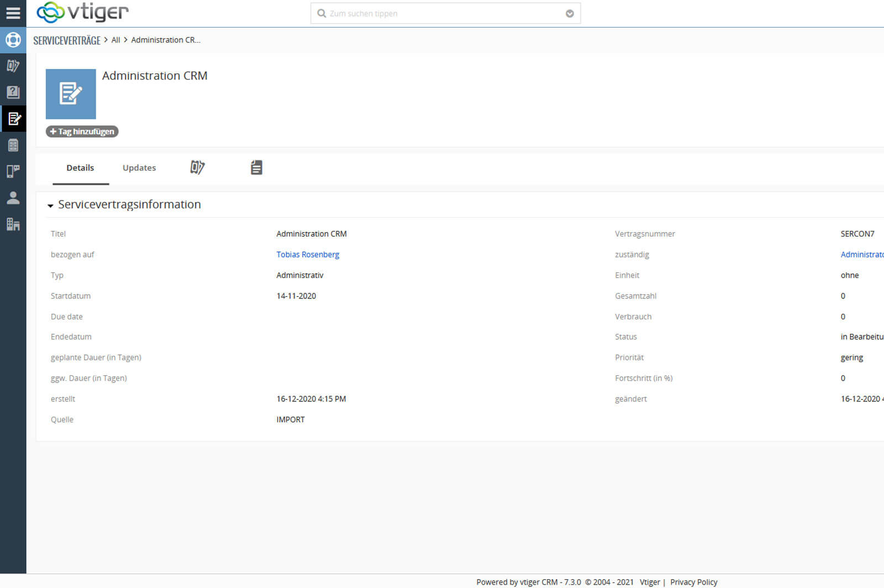The width and height of the screenshot is (884, 588).
Task: Open Organizations building icon in sidebar
Action: coord(13,224)
